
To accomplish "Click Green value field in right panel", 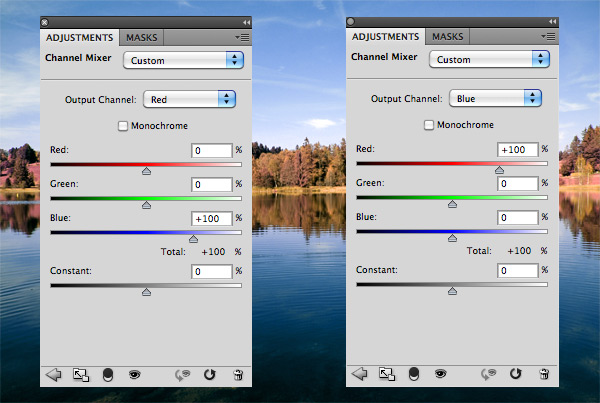I will click(518, 183).
